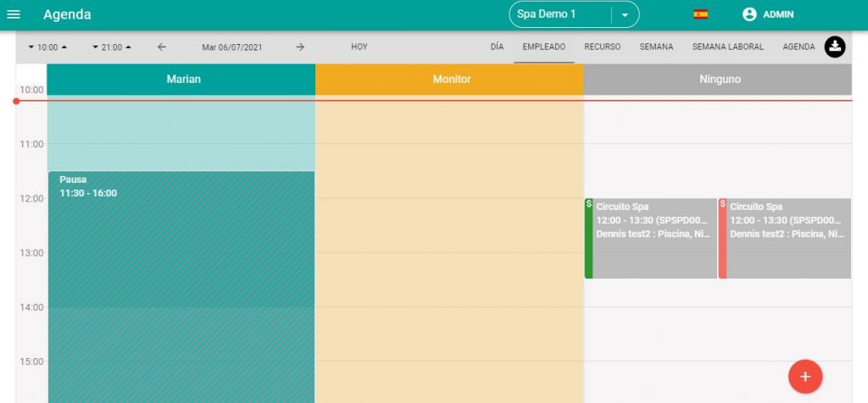Click the red current-time marker dot

16,101
